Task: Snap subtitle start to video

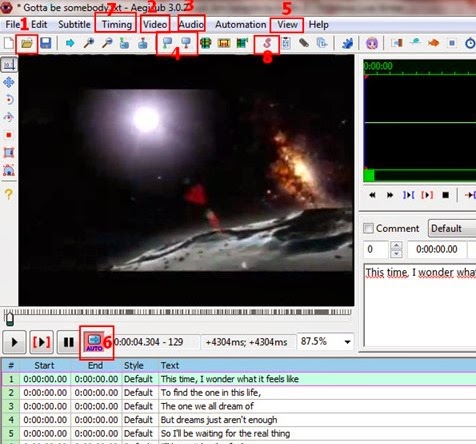Action: pyautogui.click(x=167, y=43)
